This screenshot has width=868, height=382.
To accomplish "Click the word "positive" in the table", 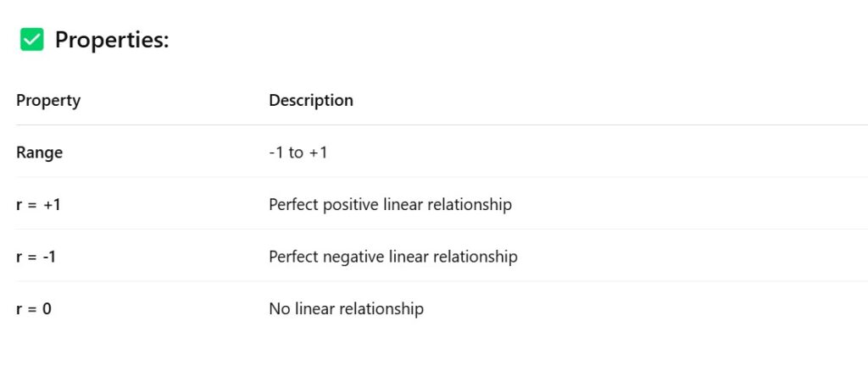I will click(x=349, y=205).
